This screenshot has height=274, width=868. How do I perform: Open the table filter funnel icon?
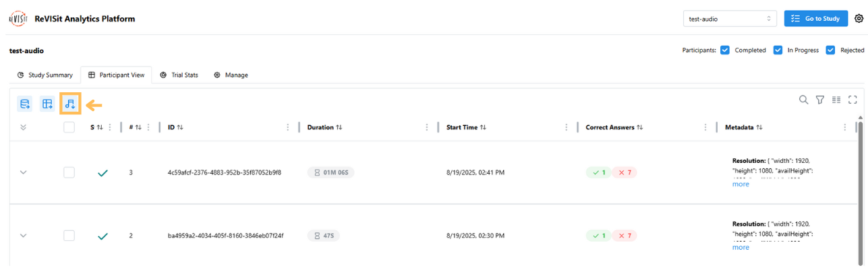click(819, 100)
